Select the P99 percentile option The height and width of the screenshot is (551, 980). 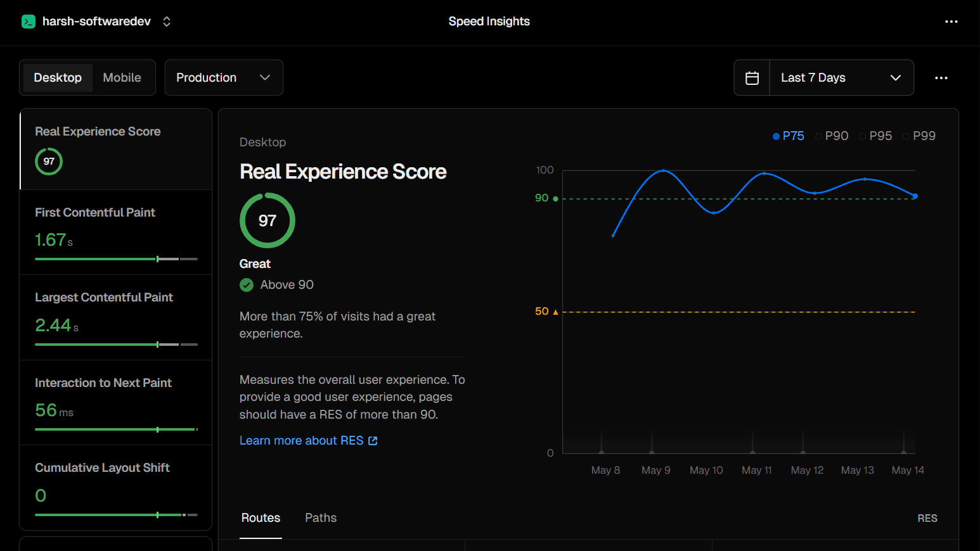tap(919, 136)
